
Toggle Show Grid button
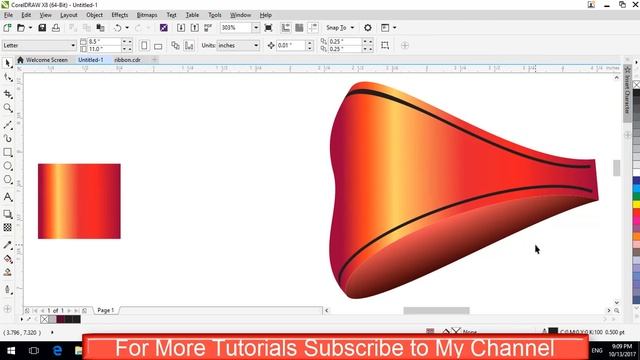coord(299,28)
